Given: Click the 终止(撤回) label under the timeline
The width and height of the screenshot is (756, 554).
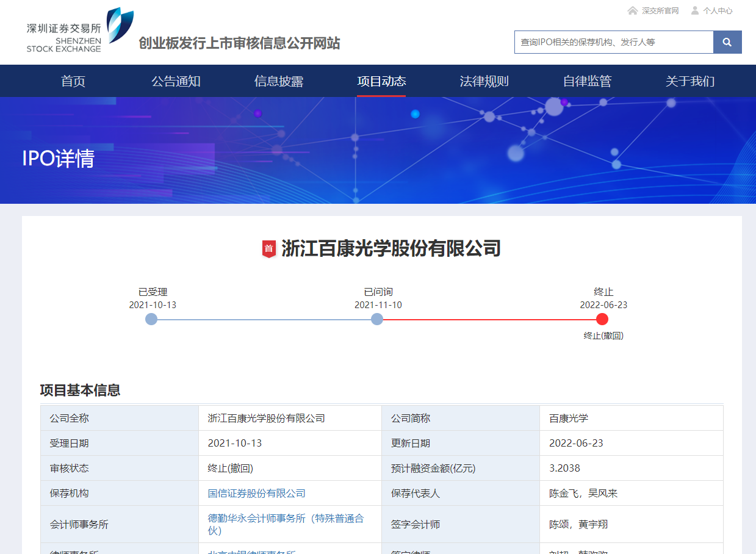Looking at the screenshot, I should 603,336.
